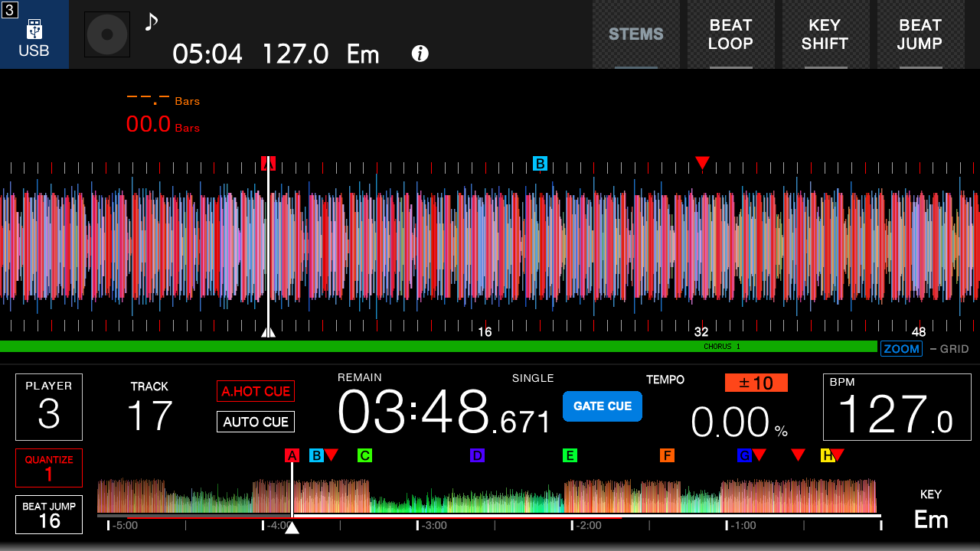Jump to hot cue C marker
This screenshot has width=980, height=551.
pyautogui.click(x=364, y=455)
